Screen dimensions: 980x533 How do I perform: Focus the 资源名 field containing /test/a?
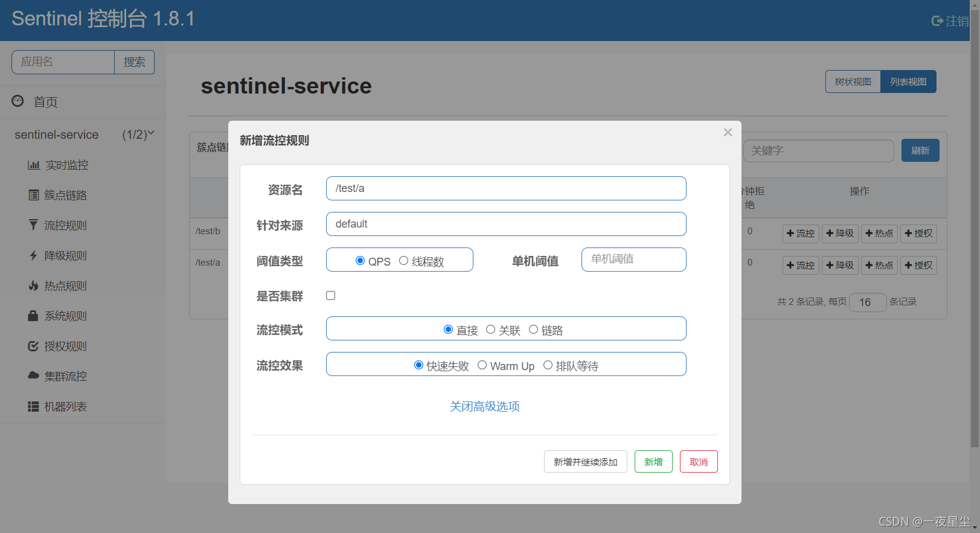tap(506, 188)
